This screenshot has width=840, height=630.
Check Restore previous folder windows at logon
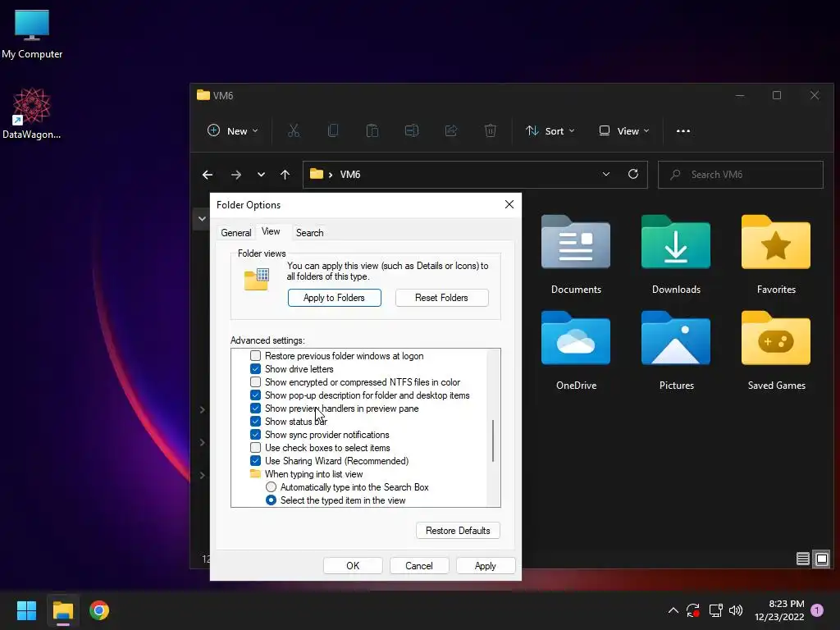pyautogui.click(x=256, y=356)
